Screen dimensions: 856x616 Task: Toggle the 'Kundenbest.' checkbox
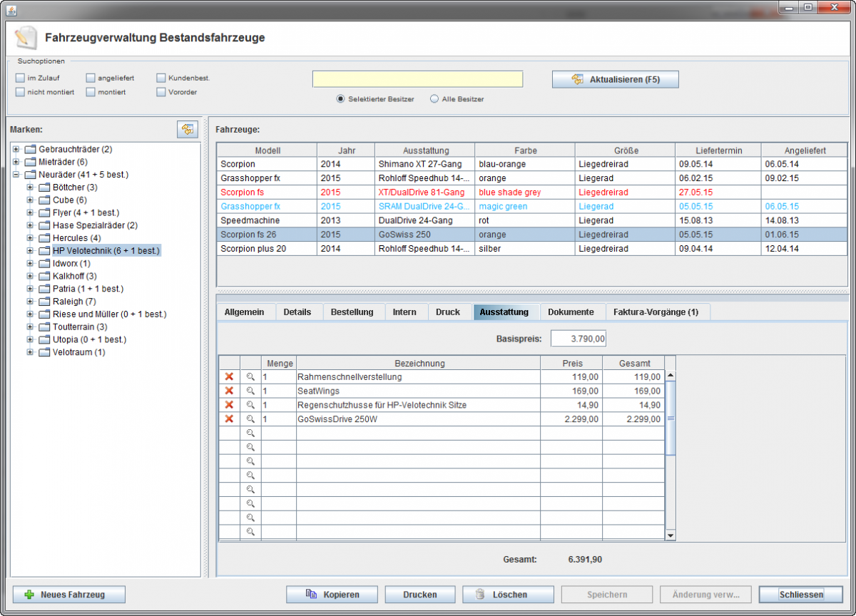pyautogui.click(x=161, y=78)
